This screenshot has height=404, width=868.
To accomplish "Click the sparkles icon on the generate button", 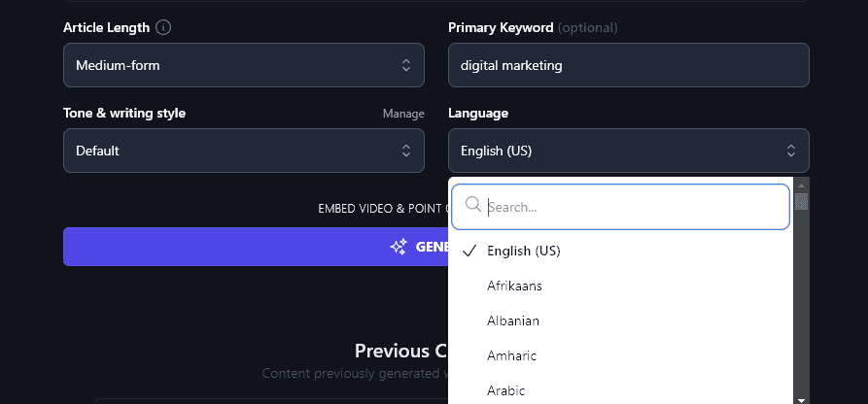I will 399,247.
